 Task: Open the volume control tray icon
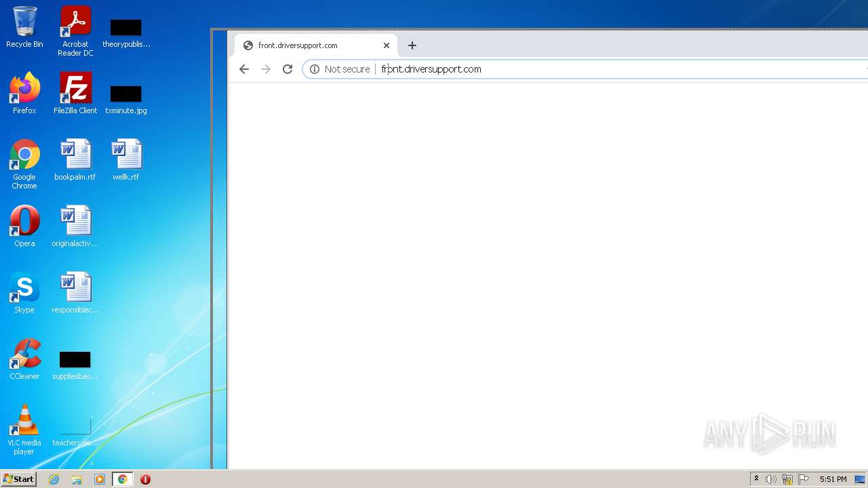click(x=771, y=479)
